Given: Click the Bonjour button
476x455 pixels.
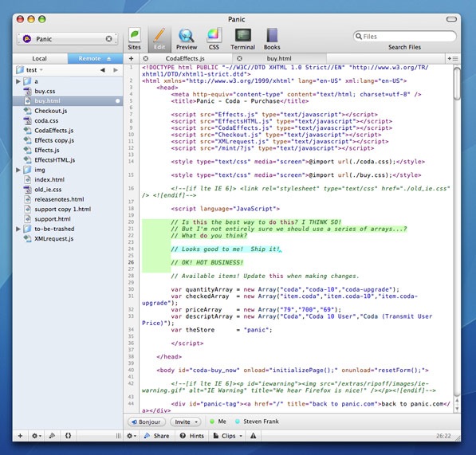Looking at the screenshot, I should pos(147,422).
